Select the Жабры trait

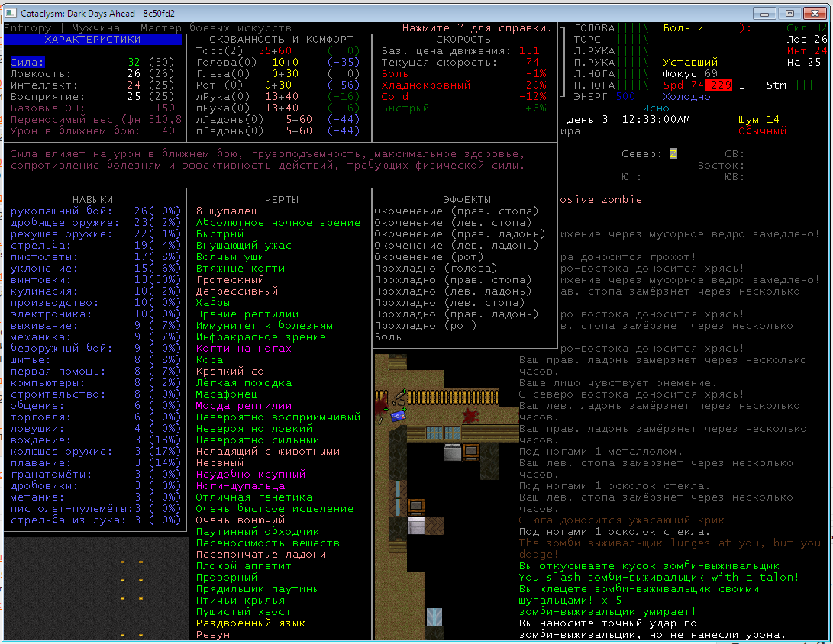click(x=212, y=303)
